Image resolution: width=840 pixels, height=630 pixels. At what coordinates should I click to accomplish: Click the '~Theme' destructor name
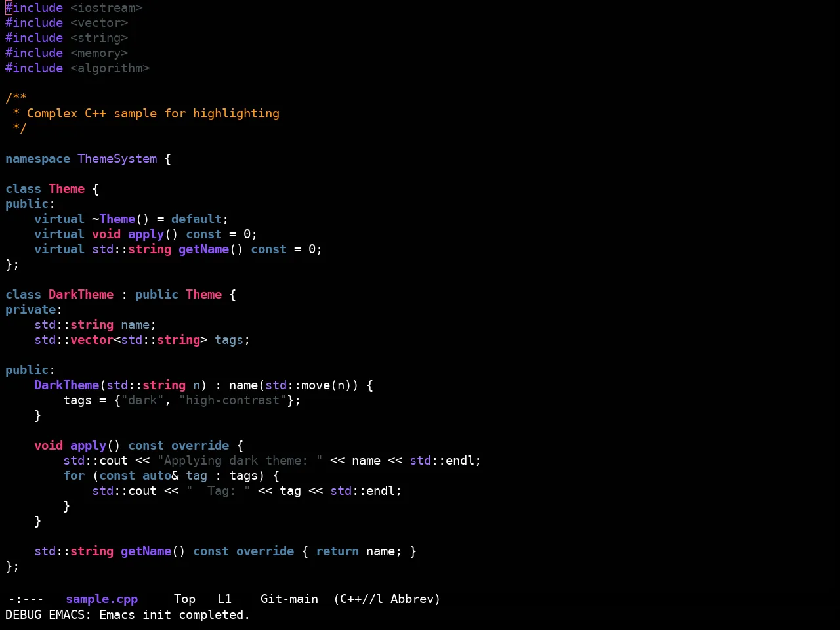click(x=114, y=219)
